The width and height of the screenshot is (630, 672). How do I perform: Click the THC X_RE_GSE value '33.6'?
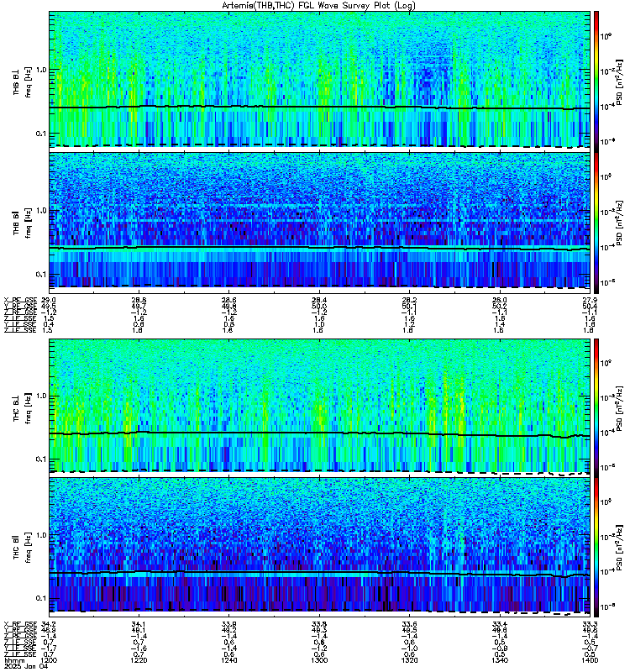[409, 624]
